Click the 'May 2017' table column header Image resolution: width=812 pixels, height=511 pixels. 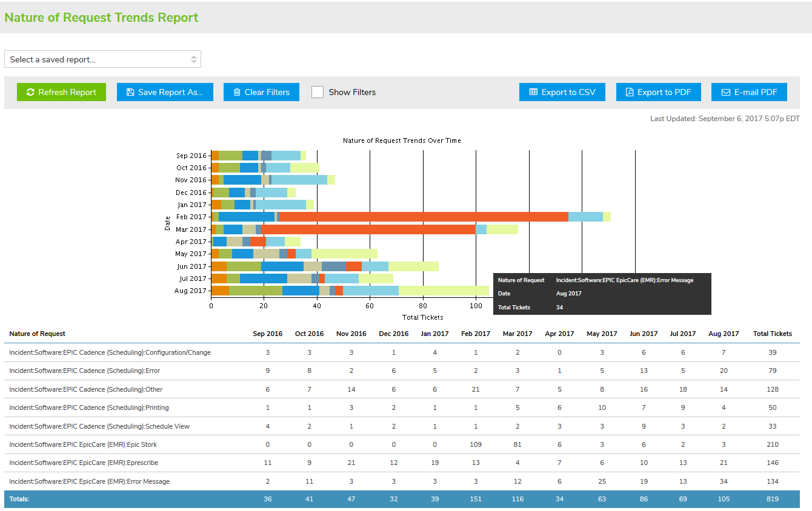pyautogui.click(x=602, y=334)
